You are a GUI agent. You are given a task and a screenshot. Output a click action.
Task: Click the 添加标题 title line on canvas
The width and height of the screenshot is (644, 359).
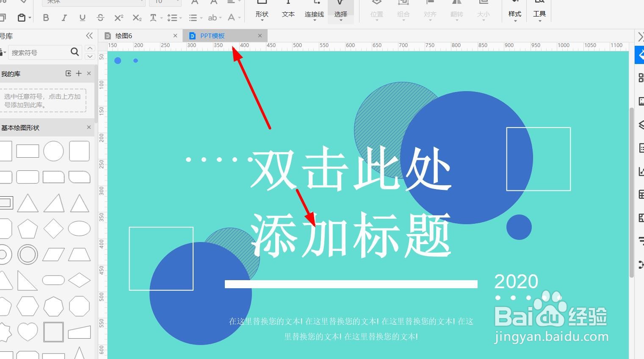coord(351,235)
